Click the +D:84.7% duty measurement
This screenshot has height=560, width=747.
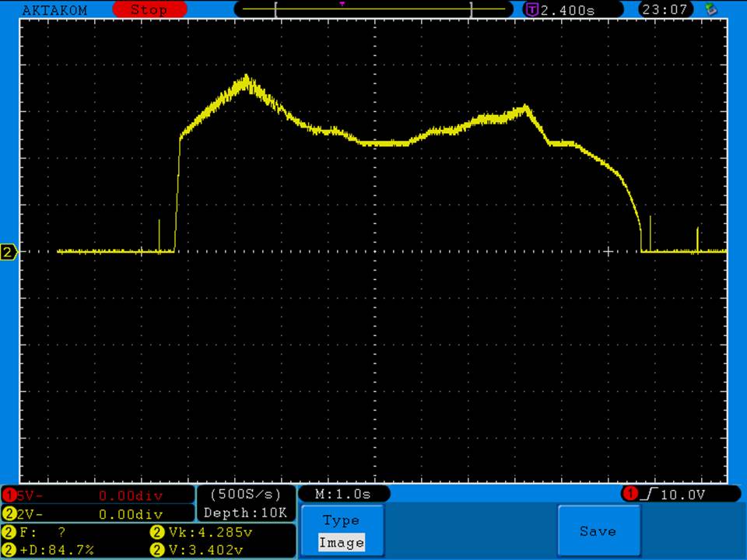coord(54,550)
